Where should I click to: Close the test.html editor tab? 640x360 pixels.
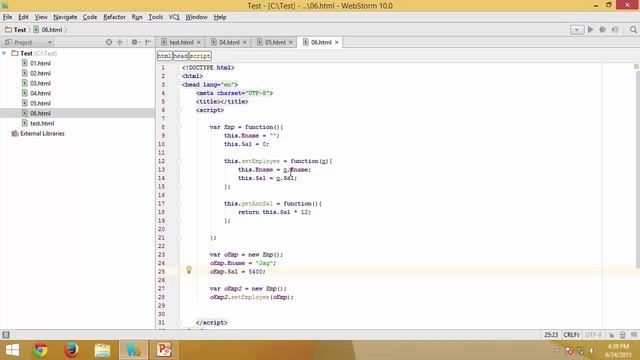point(199,42)
